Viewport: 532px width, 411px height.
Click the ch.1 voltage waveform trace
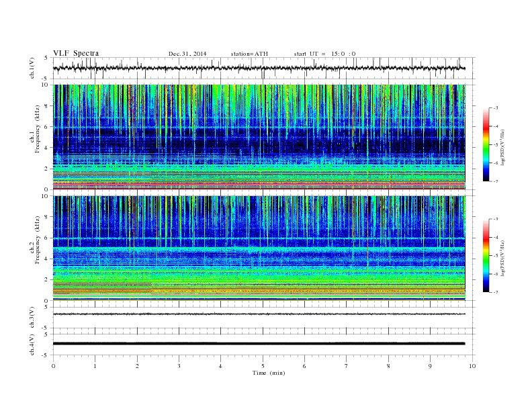[x=259, y=68]
